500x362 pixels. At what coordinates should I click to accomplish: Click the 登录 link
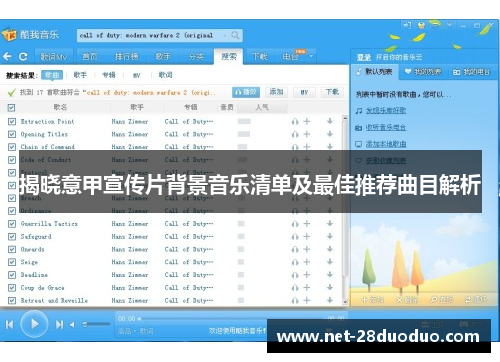364,57
